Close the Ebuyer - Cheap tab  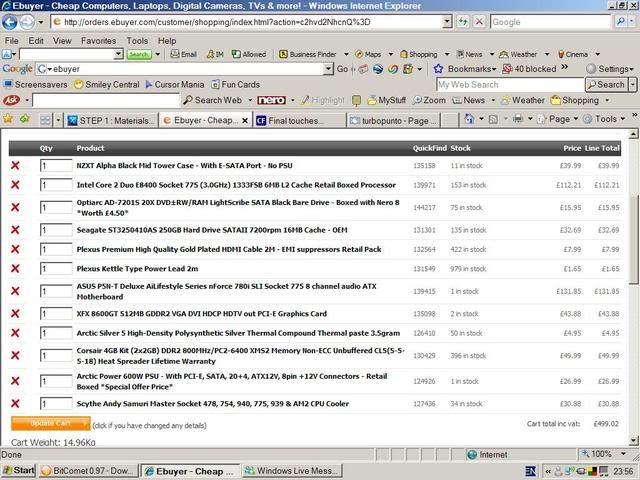coord(245,120)
